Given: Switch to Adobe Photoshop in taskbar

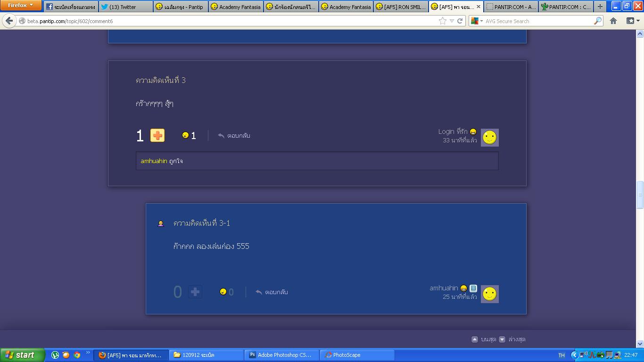Looking at the screenshot, I should [x=281, y=355].
